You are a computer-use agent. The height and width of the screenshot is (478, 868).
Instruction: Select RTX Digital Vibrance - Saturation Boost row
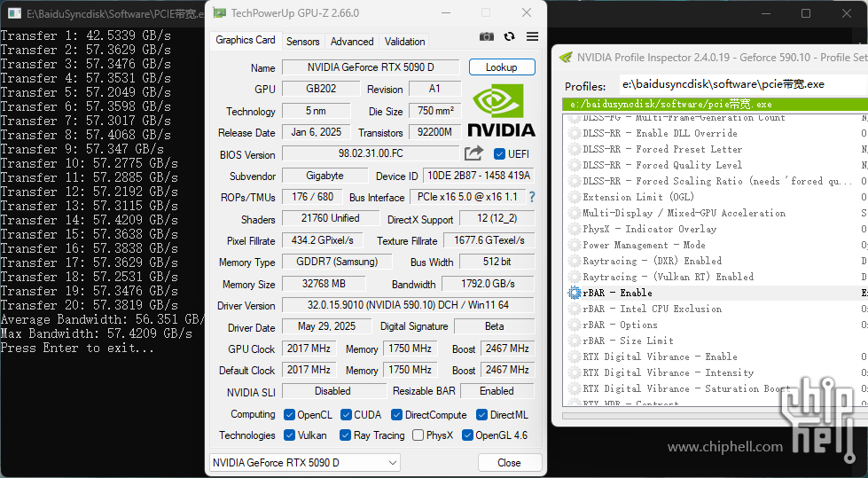(x=716, y=388)
